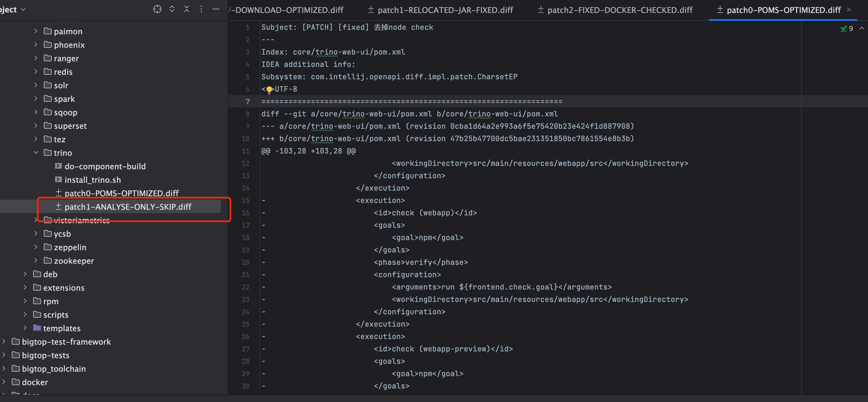
Task: Click the install_trino.sh shell file icon
Action: click(58, 179)
